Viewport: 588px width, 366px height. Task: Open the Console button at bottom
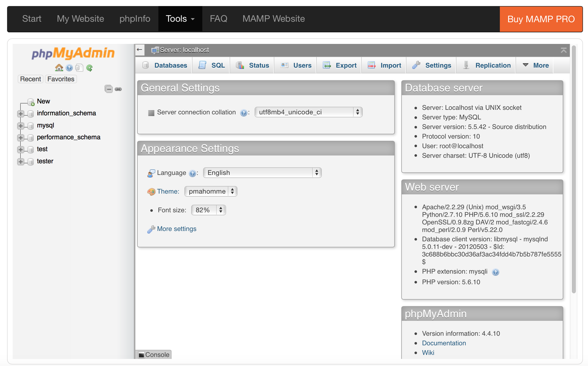tap(154, 355)
